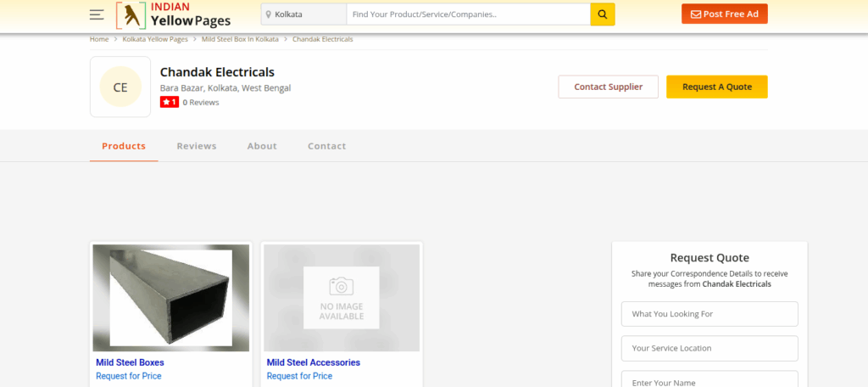
Task: Focus the What You Looking For field
Action: tap(709, 314)
